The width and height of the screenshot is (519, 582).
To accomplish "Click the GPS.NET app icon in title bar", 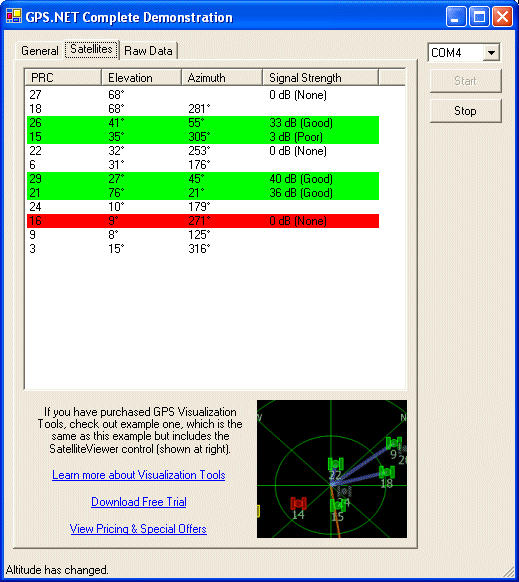I will 14,16.
